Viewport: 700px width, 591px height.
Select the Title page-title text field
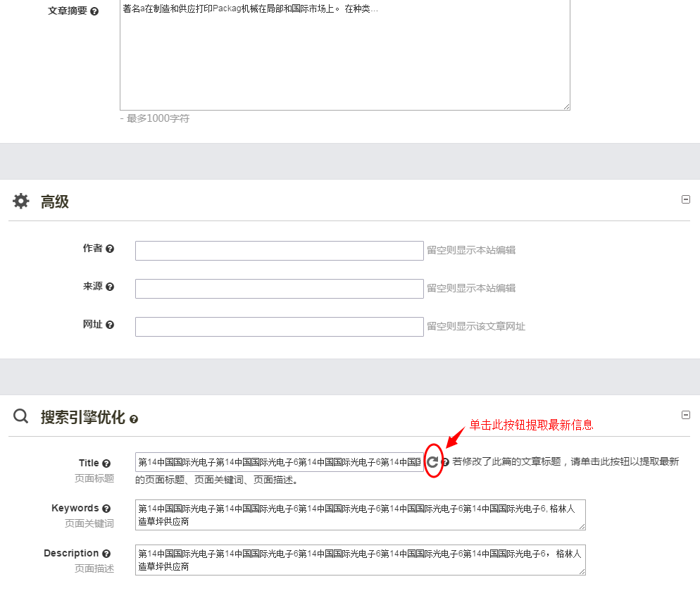(x=278, y=461)
